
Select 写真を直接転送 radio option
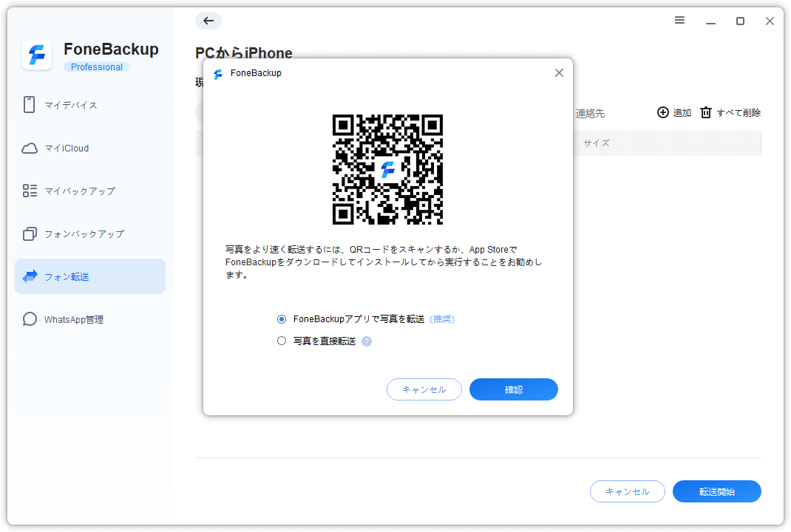282,341
